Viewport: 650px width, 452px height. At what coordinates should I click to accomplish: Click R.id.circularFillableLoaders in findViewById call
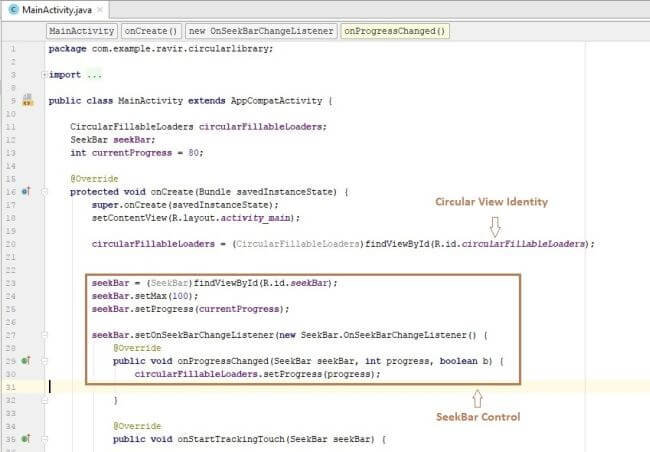[509, 244]
